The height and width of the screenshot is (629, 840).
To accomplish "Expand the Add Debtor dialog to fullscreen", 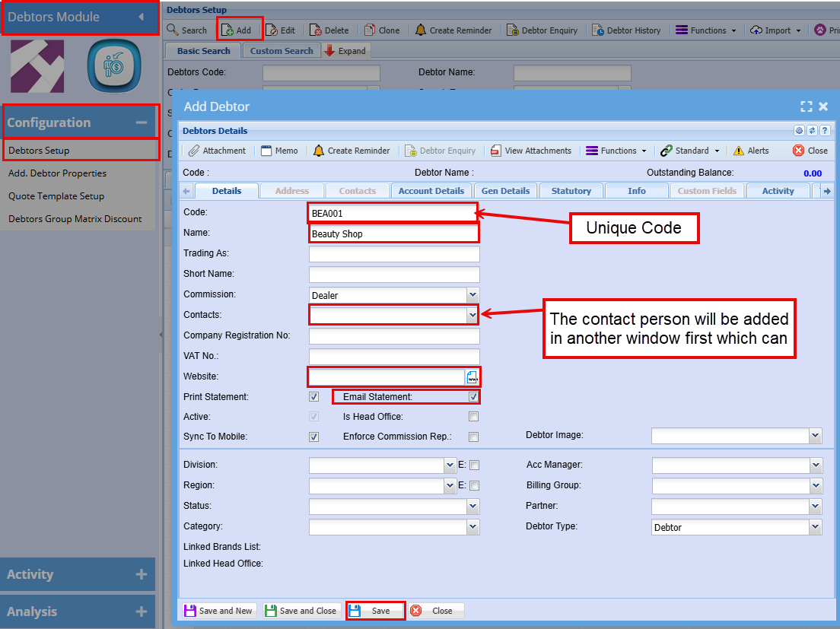I will tap(806, 107).
